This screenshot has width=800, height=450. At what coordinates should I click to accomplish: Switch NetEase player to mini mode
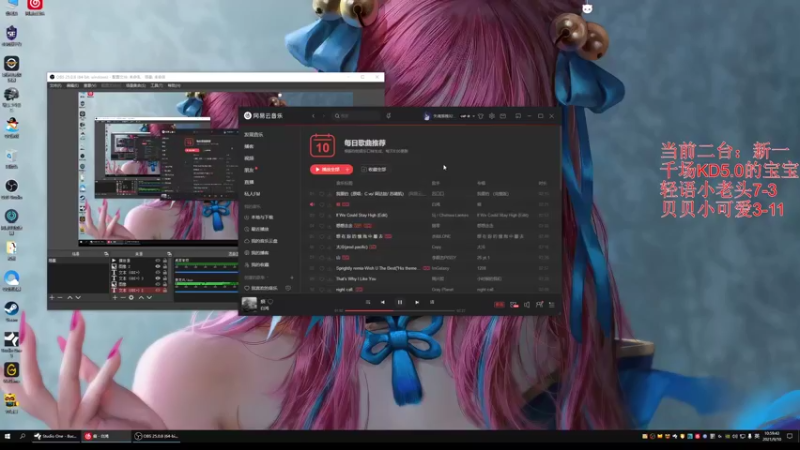518,116
